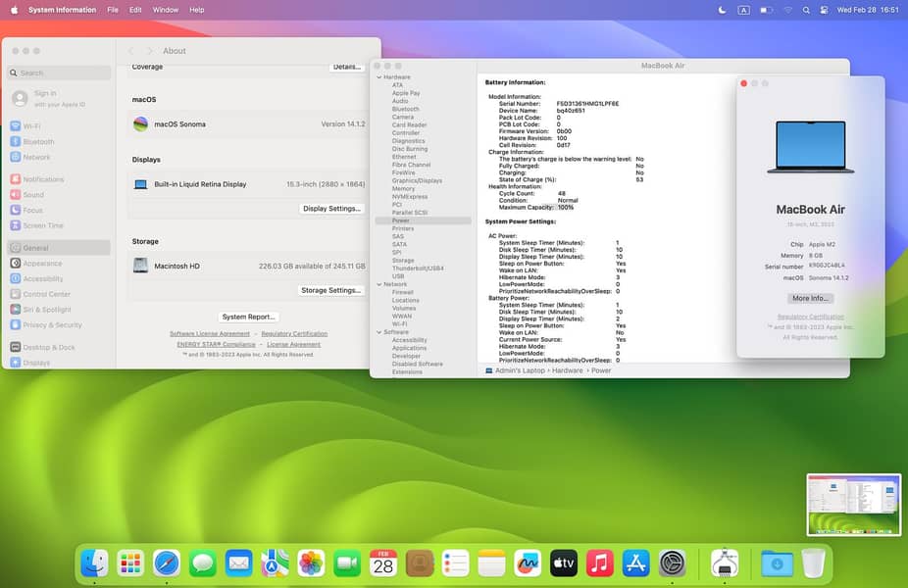Open the Photos app in the Dock
908x588 pixels.
coord(311,563)
